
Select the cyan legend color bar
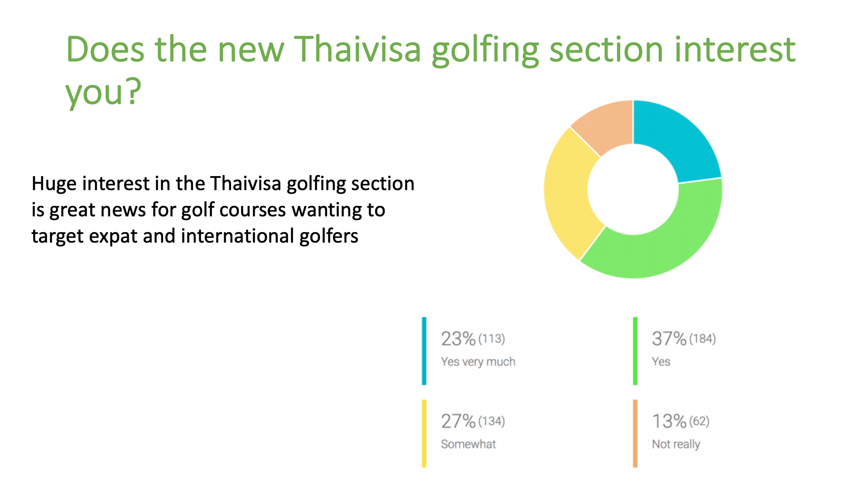tap(424, 351)
